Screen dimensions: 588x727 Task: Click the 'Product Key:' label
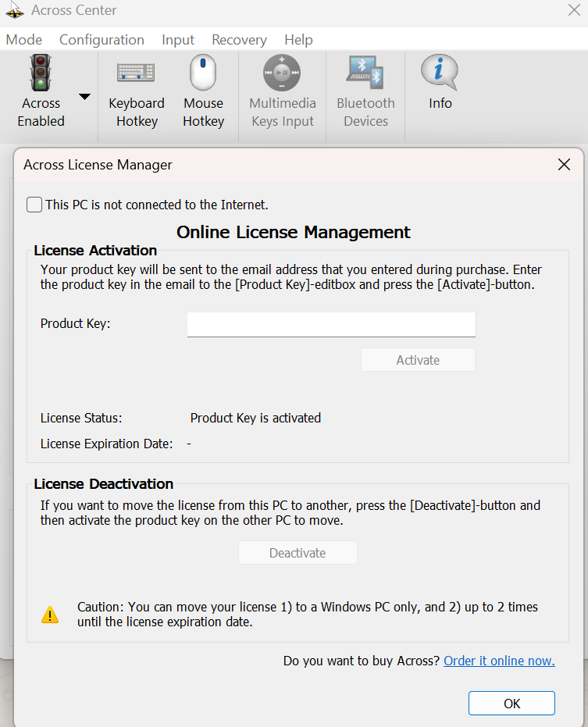pyautogui.click(x=76, y=323)
